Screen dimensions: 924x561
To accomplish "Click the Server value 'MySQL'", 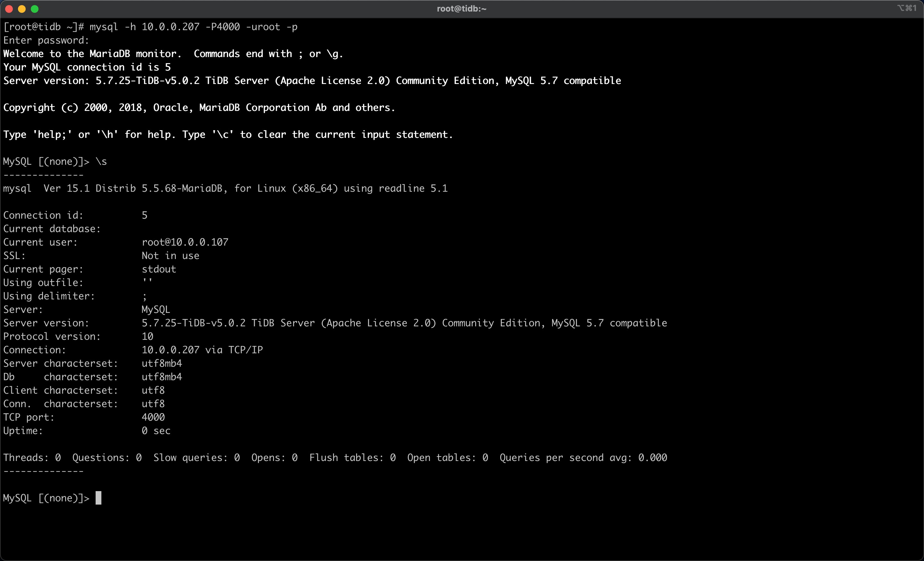I will 156,310.
